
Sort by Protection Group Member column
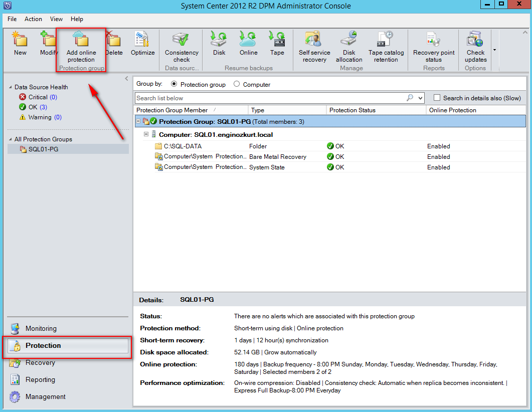tap(191, 110)
